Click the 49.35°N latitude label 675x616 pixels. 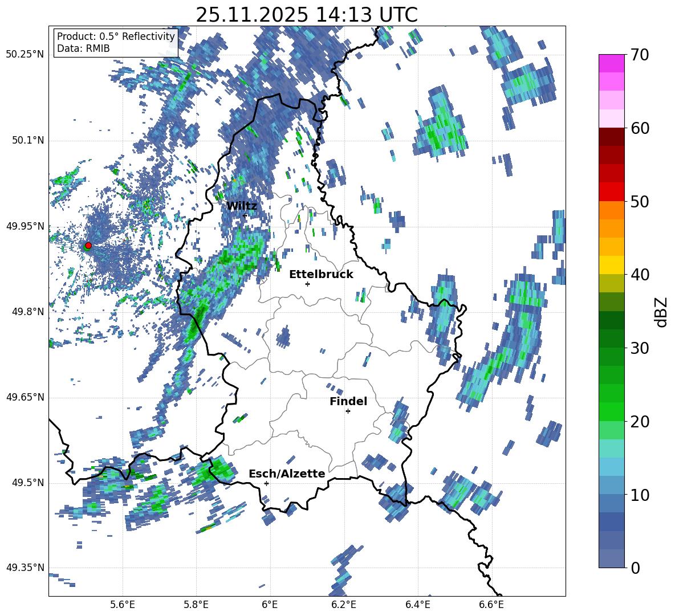click(25, 568)
